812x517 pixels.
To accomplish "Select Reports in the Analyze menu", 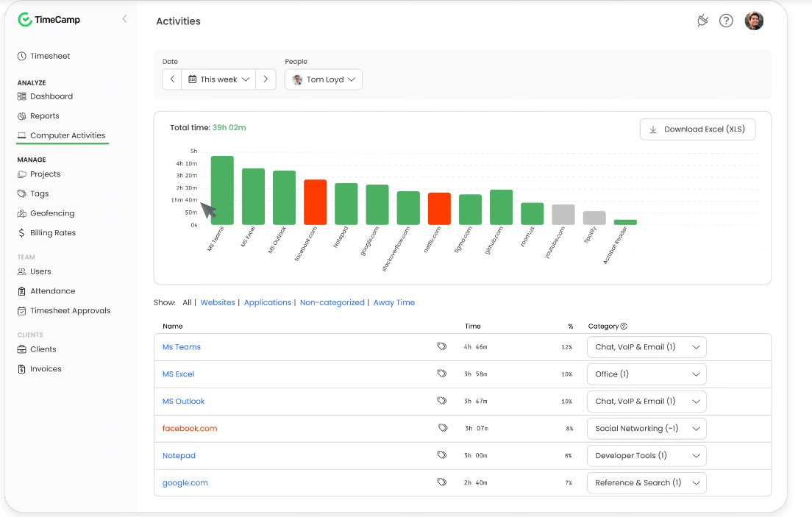I will 45,115.
